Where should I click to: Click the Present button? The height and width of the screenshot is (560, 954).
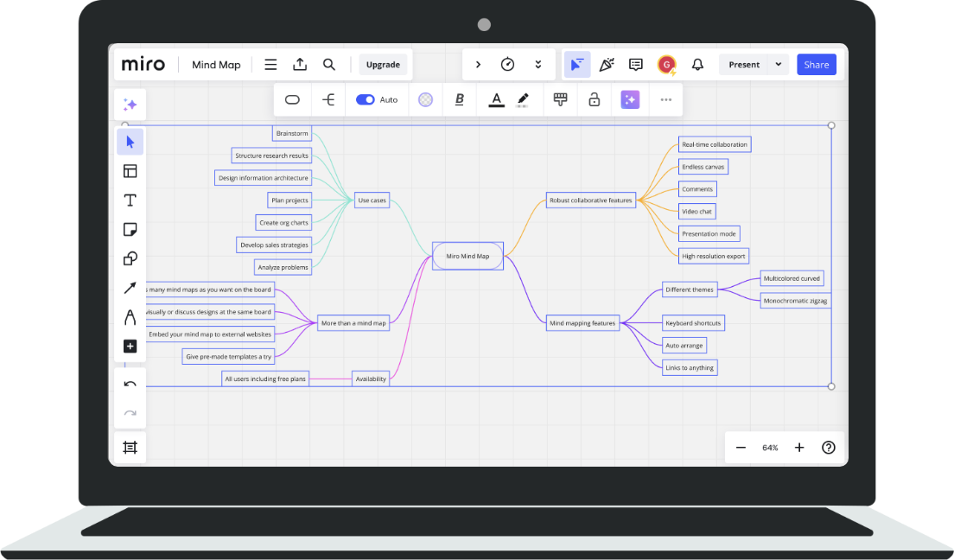pyautogui.click(x=744, y=65)
